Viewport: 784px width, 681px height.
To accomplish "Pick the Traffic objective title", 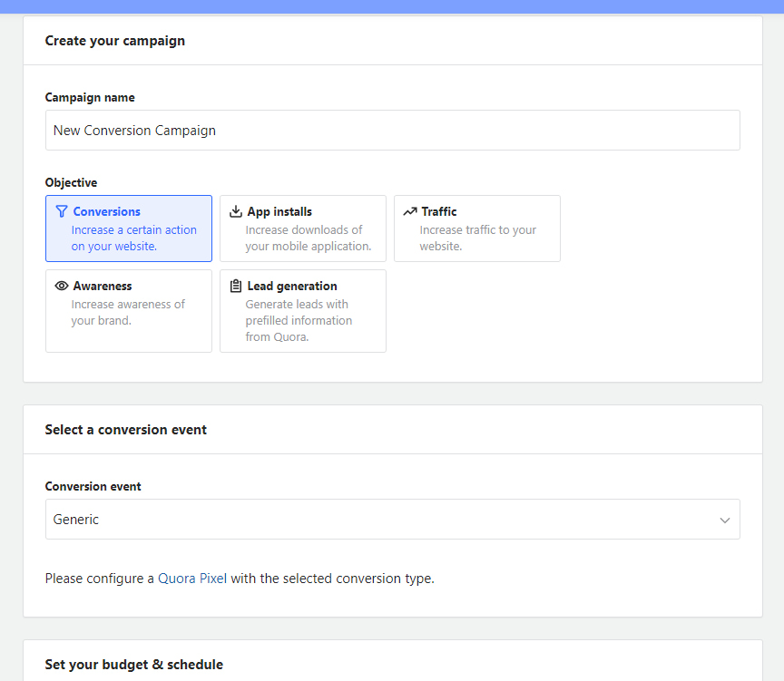I will [x=439, y=211].
